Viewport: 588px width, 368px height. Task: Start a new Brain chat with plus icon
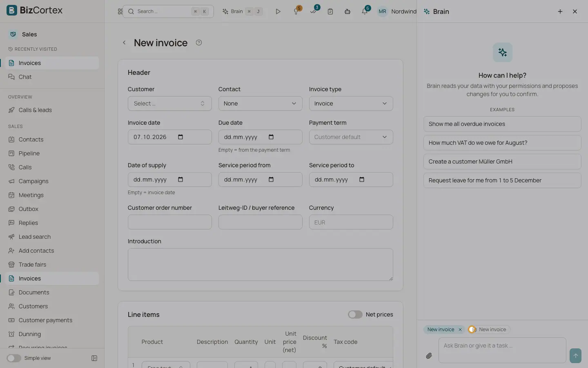click(x=560, y=11)
